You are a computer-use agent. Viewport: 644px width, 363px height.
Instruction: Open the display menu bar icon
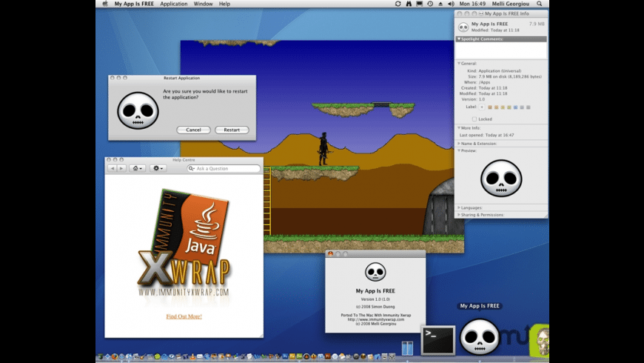tap(419, 4)
